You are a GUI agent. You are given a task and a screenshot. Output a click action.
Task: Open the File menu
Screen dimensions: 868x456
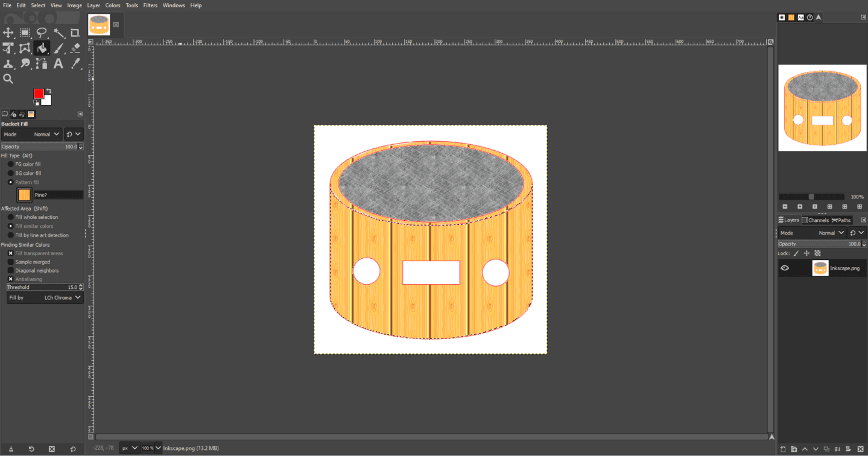[7, 5]
